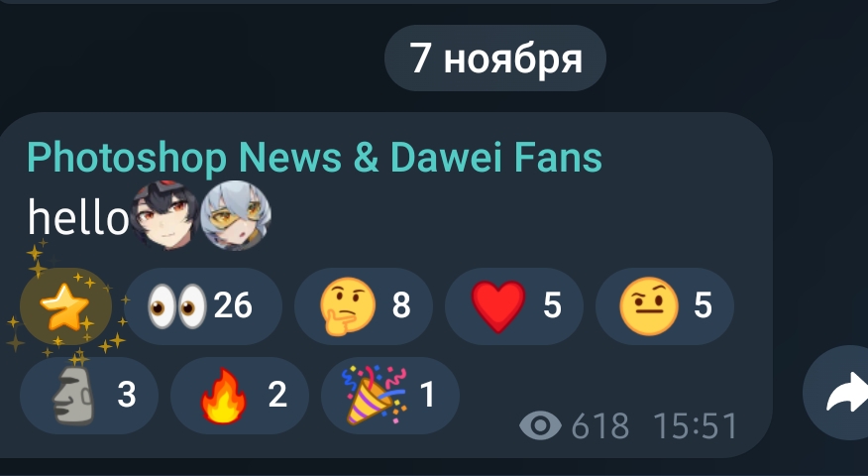Tap the views eye icon
The image size is (868, 476).
click(540, 425)
